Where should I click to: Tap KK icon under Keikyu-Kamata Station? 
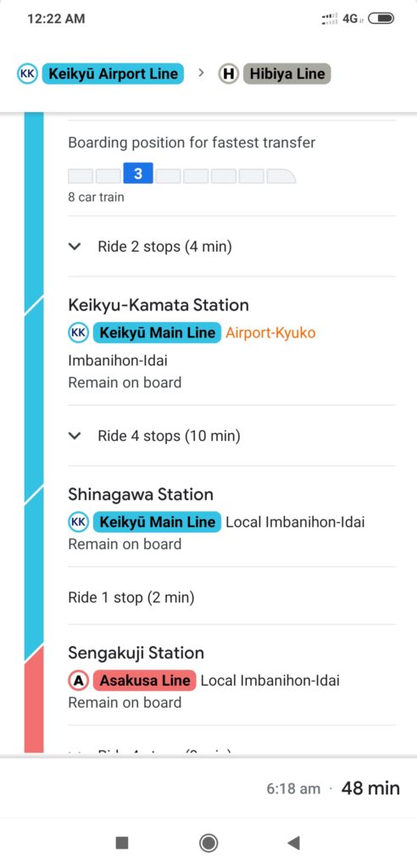click(78, 332)
